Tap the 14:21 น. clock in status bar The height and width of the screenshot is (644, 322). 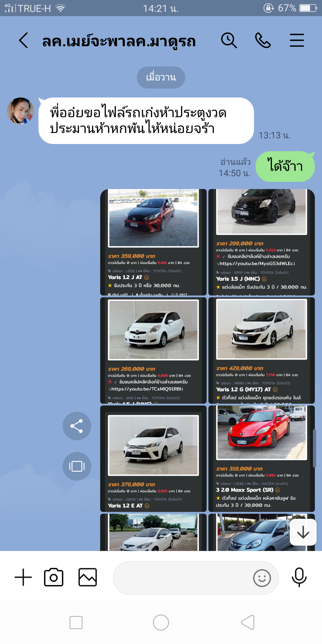161,8
